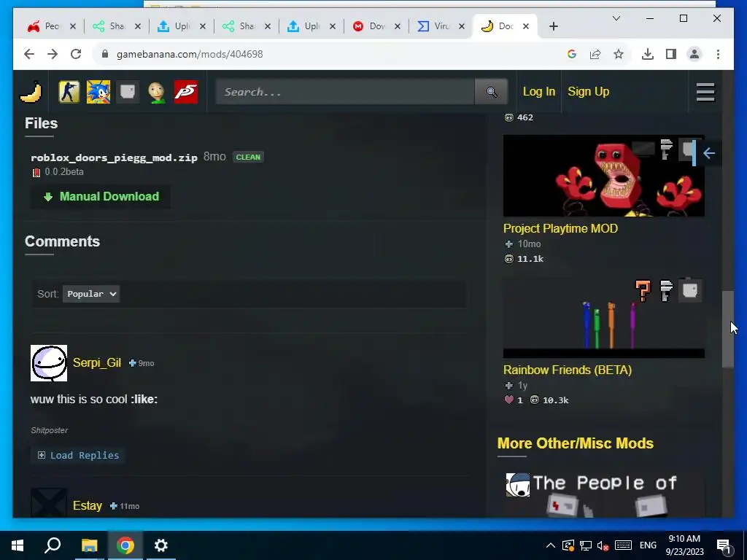Open Project Playtime MOD link
The height and width of the screenshot is (560, 747).
click(x=560, y=228)
